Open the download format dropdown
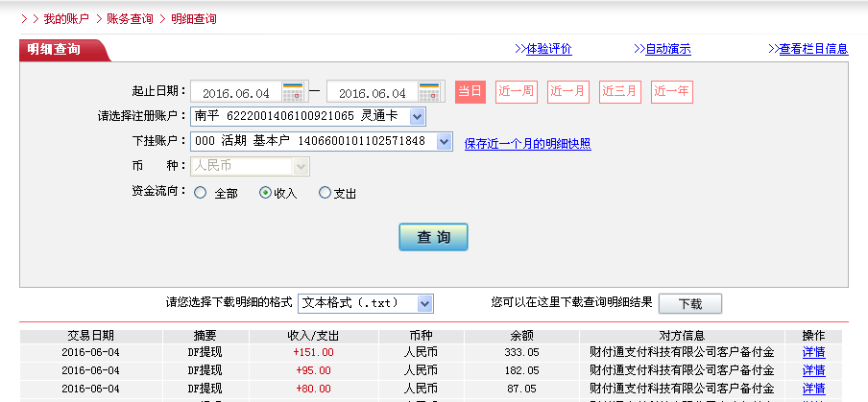Screen dimensions: 868x402 click(x=424, y=303)
